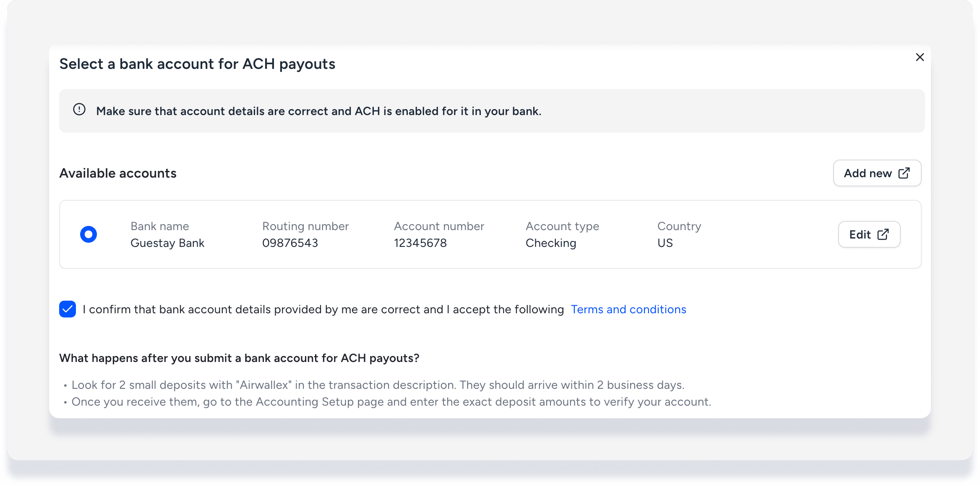Click the dialog title about ACH payouts
The width and height of the screenshot is (980, 485).
point(197,64)
